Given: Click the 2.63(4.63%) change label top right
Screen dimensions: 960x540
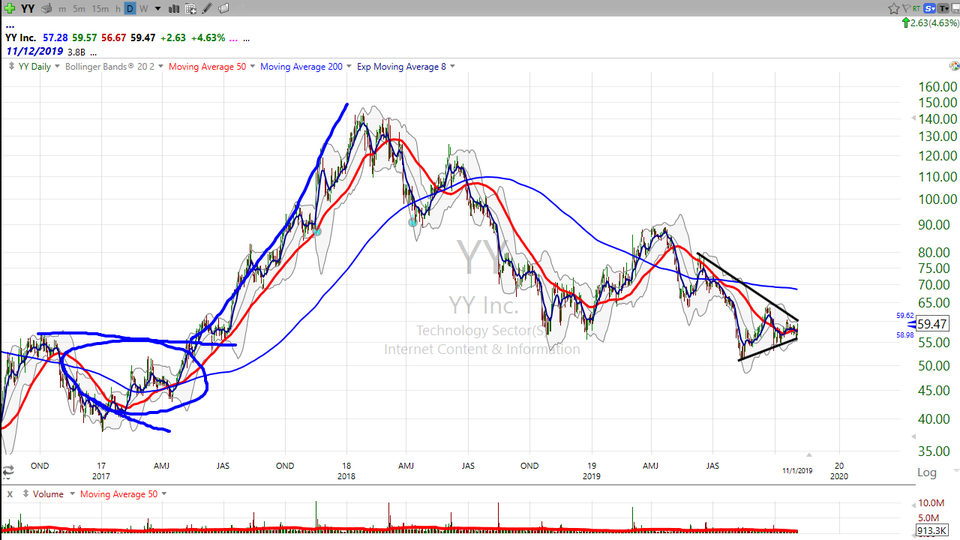Looking at the screenshot, I should coord(934,23).
